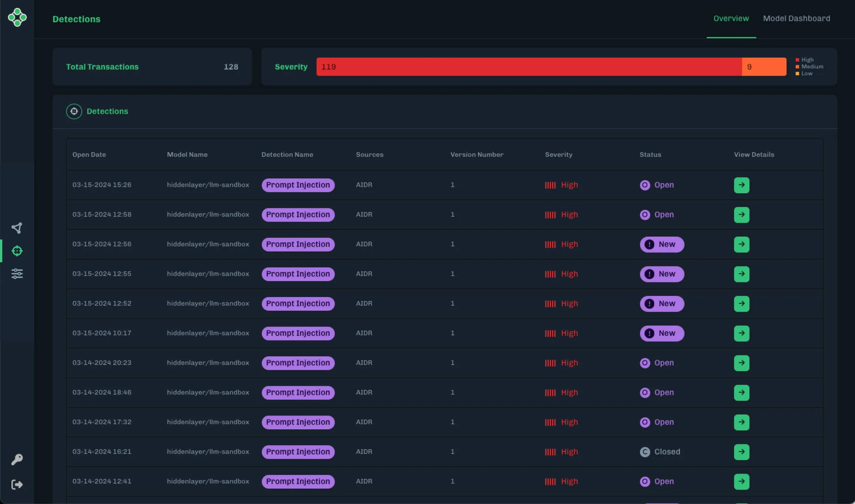855x504 pixels.
Task: Click the logout icon in sidebar
Action: 17,484
